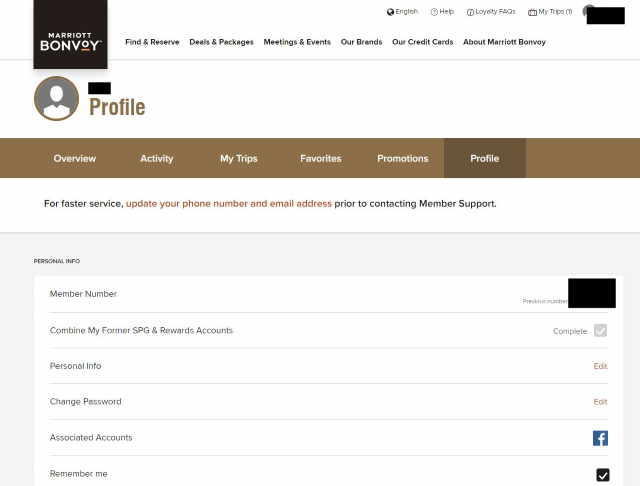Open About Marriott Bonvoy menu
640x486 pixels.
(504, 42)
